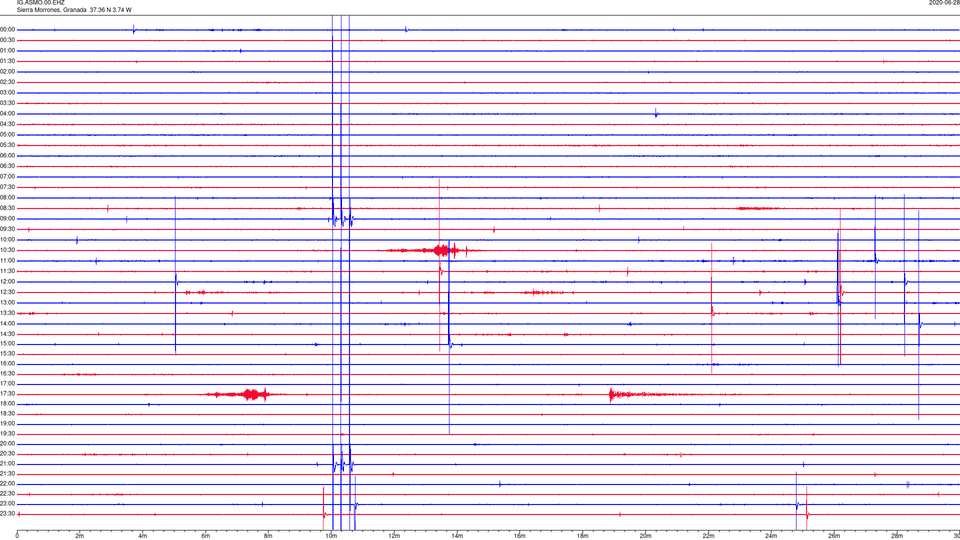Select the 10:30 time label
This screenshot has width=960, height=540.
click(x=7, y=250)
